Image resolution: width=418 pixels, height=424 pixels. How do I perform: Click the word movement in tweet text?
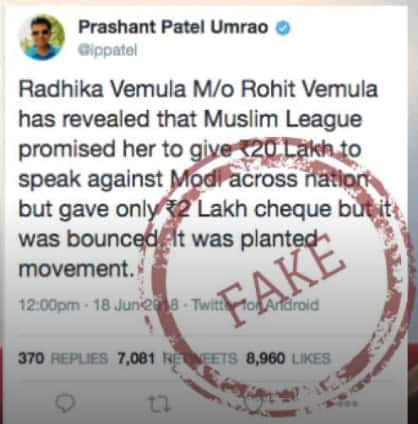click(x=74, y=269)
